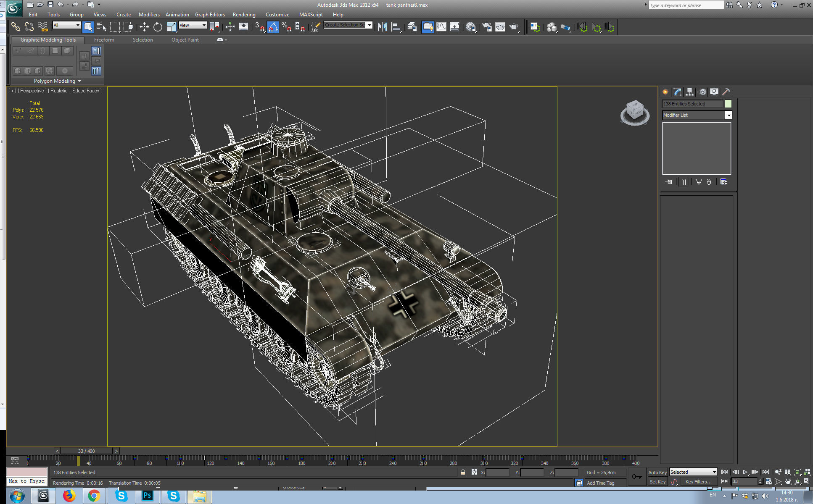Open the Quick Access toolbar dropdown arrow
Viewport: 813px width, 504px height.
(x=99, y=5)
